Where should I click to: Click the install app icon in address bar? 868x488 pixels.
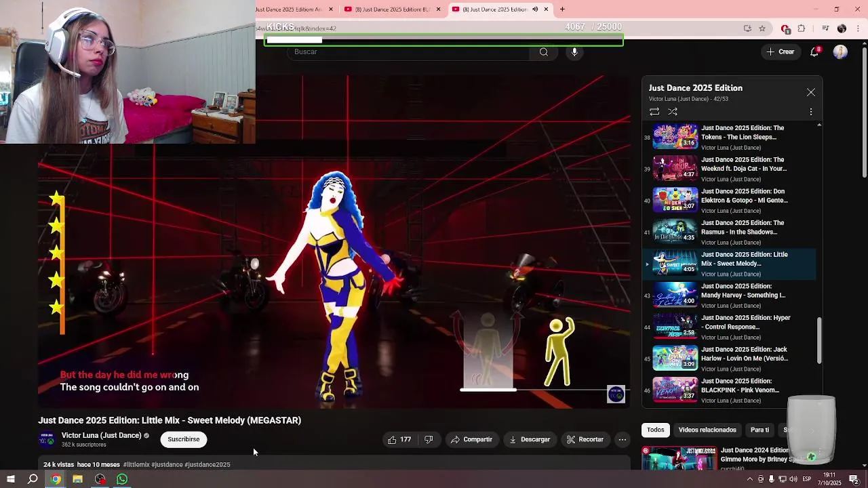click(747, 28)
